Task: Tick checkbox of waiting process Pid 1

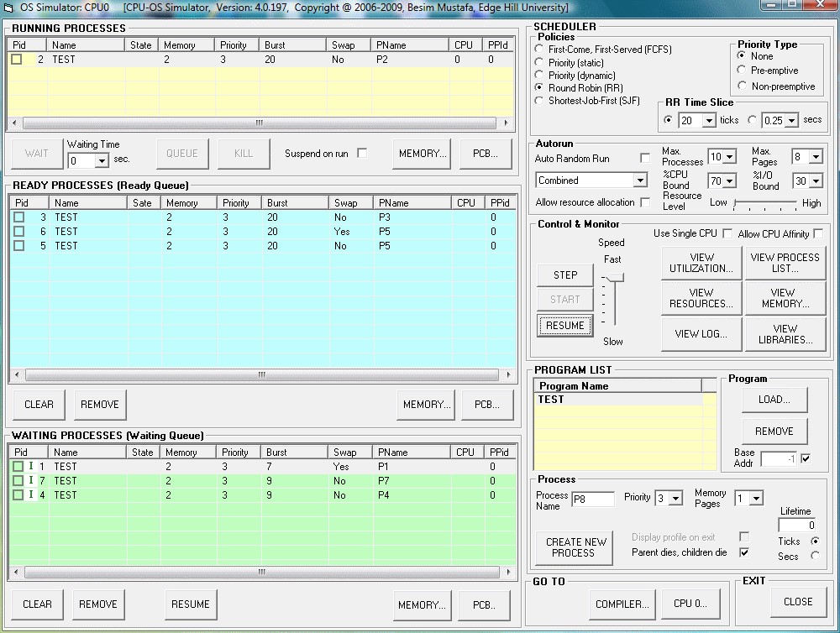Action: pos(18,467)
